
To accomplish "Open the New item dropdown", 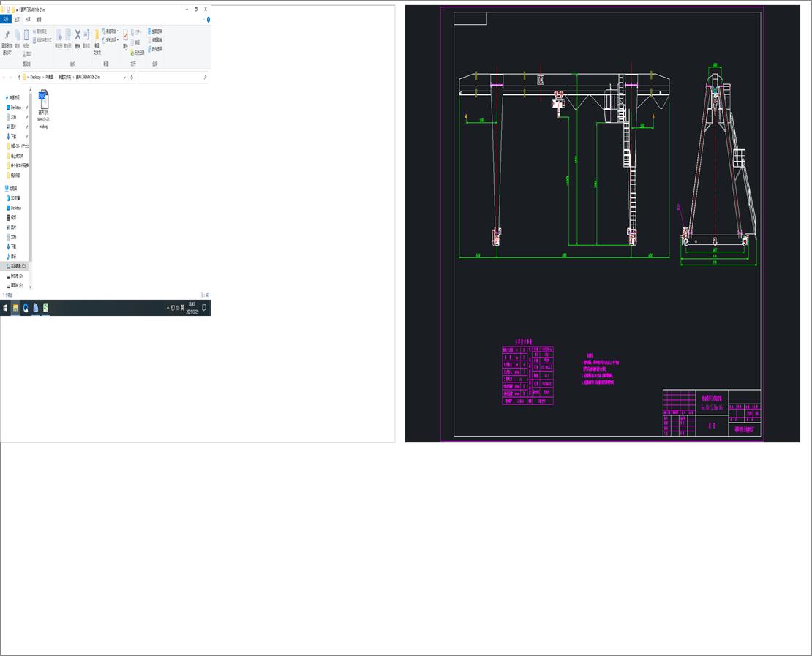I will click(110, 31).
